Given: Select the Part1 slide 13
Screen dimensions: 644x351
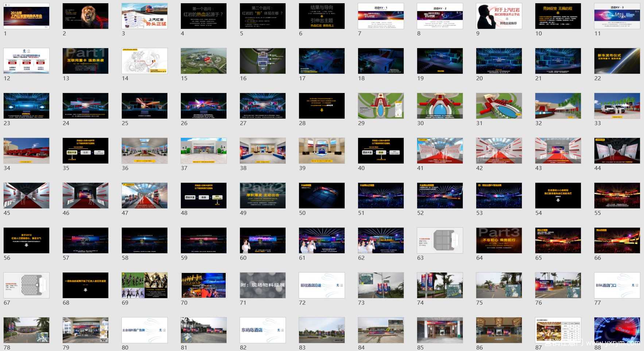Looking at the screenshot, I should (x=85, y=61).
